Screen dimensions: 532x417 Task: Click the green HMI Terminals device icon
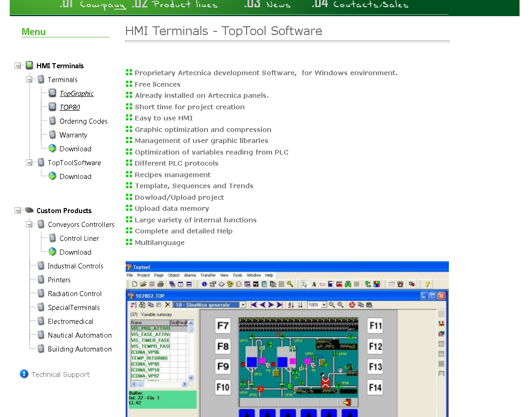(x=30, y=65)
